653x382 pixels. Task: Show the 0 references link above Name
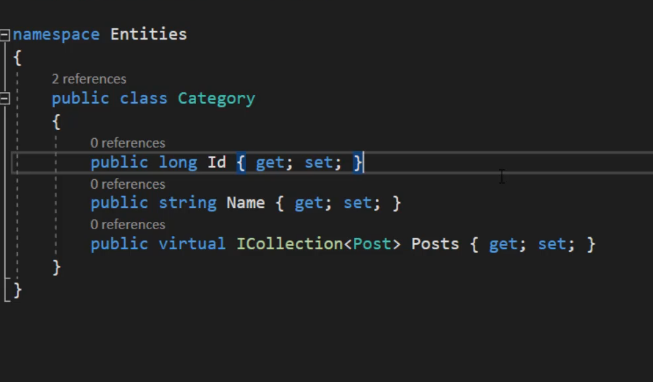(127, 184)
